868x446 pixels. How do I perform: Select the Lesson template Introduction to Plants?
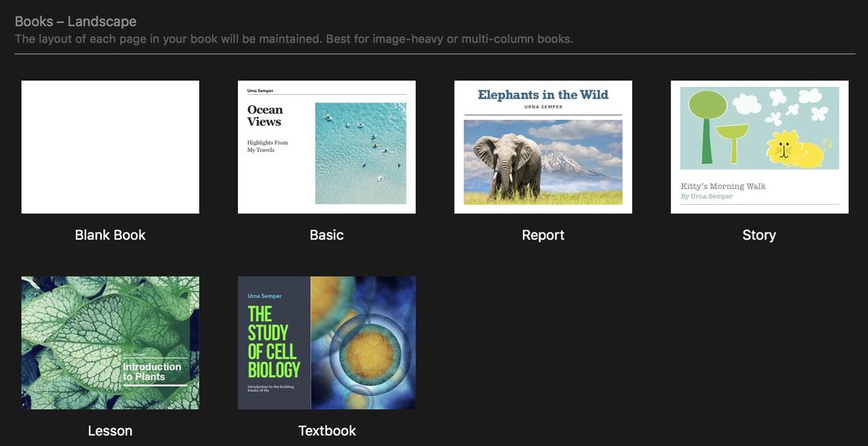point(110,342)
